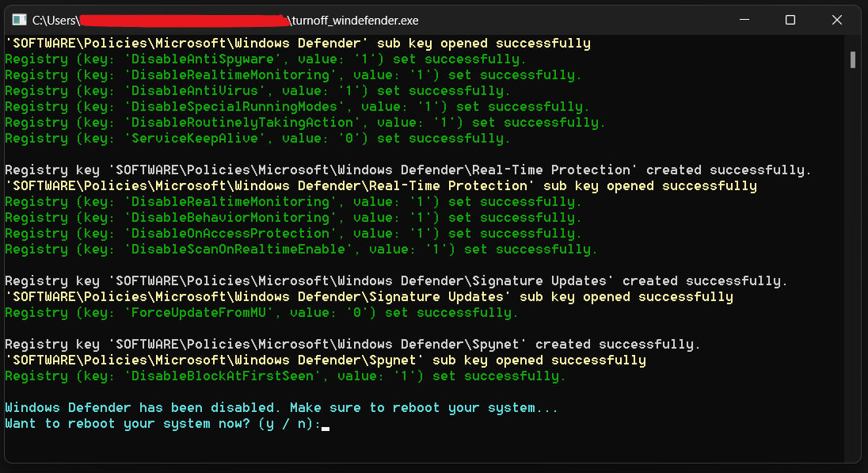Click the 'DisableBlockAtFirstSeen' registry line
868x473 pixels.
tap(285, 376)
